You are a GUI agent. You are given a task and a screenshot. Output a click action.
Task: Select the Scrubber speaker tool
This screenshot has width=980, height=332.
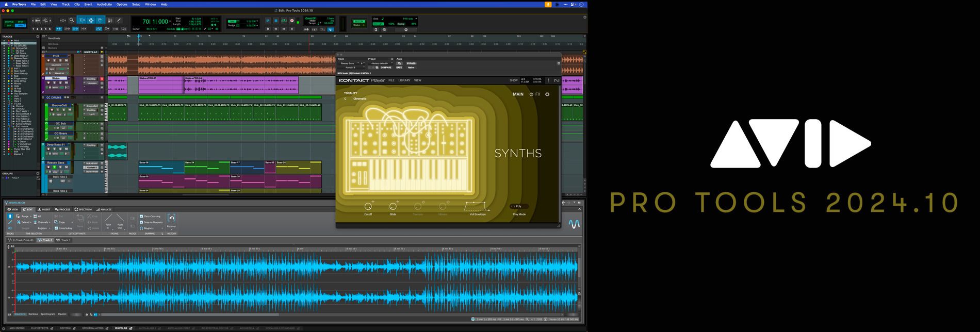pyautogui.click(x=109, y=20)
